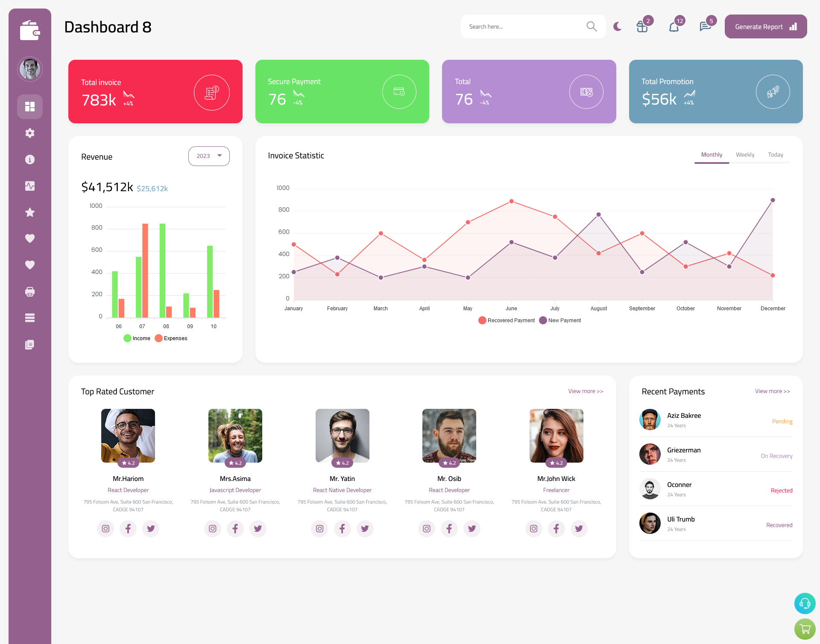Image resolution: width=820 pixels, height=644 pixels.
Task: Click search input field
Action: click(x=524, y=26)
